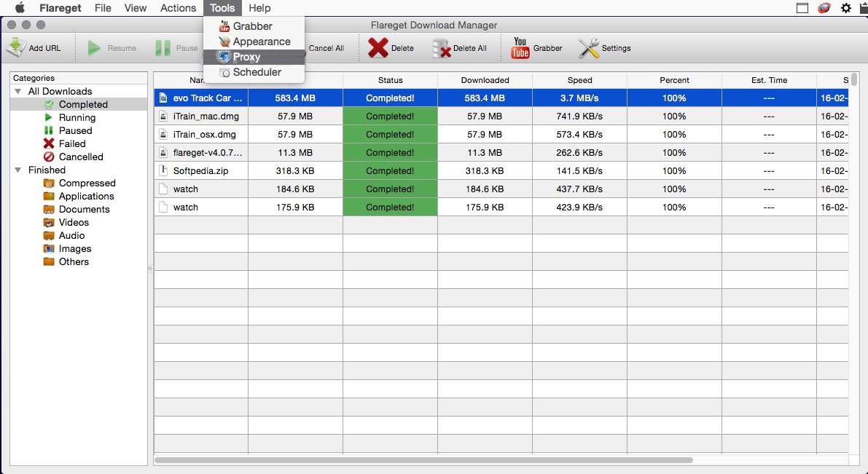Sort by the Est. Time column header
This screenshot has width=868, height=474.
769,80
